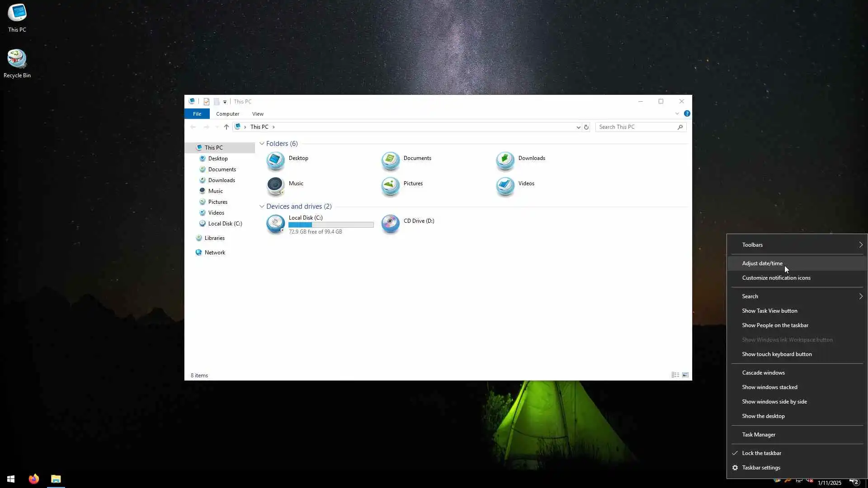Switch to large icons view button

point(685,375)
